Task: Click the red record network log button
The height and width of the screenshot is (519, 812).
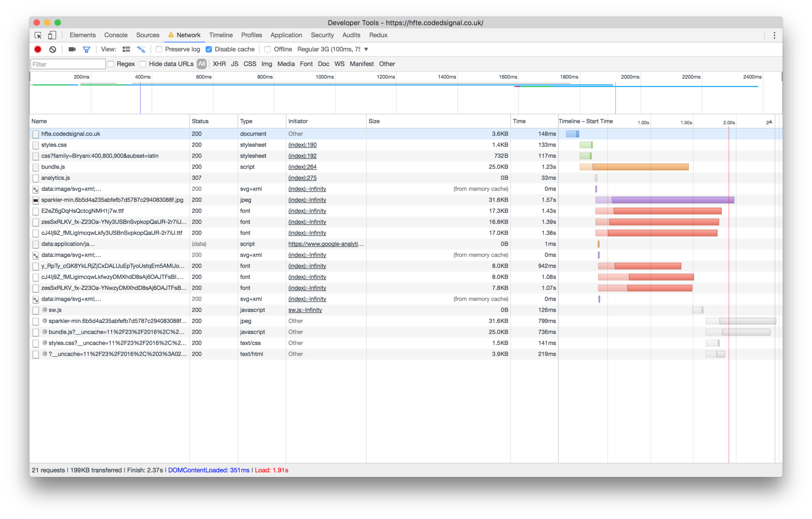Action: [x=38, y=49]
